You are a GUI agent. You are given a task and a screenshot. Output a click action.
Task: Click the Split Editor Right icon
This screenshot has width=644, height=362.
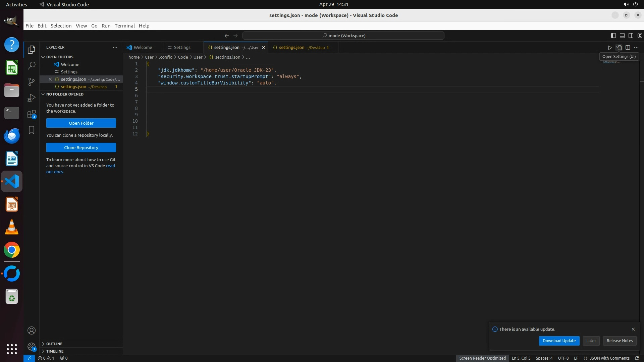pyautogui.click(x=628, y=48)
